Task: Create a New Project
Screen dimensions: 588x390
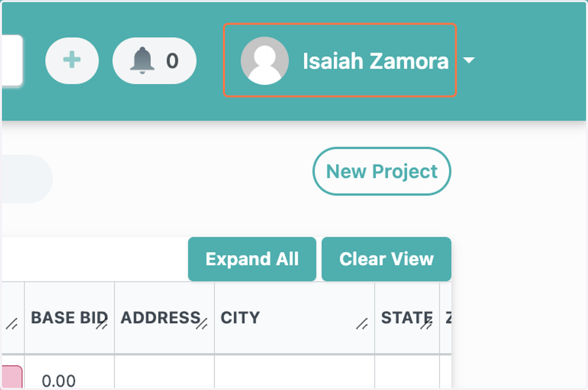Action: click(x=382, y=171)
